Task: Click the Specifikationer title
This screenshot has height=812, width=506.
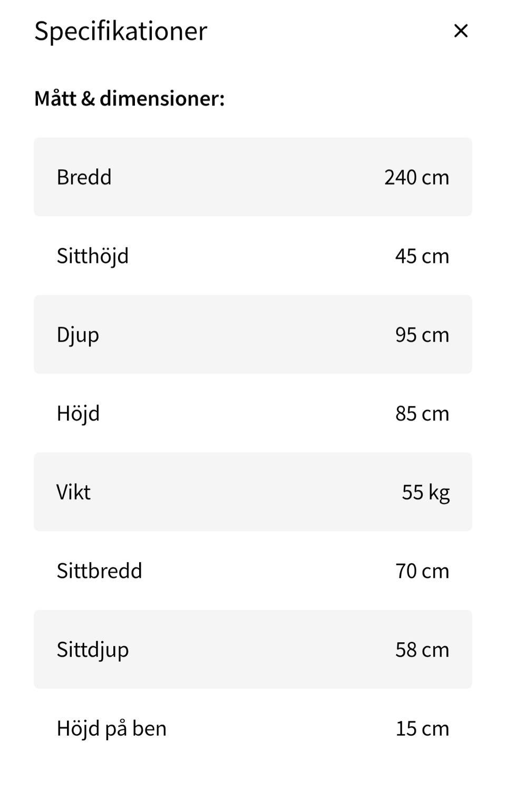Action: click(x=121, y=31)
